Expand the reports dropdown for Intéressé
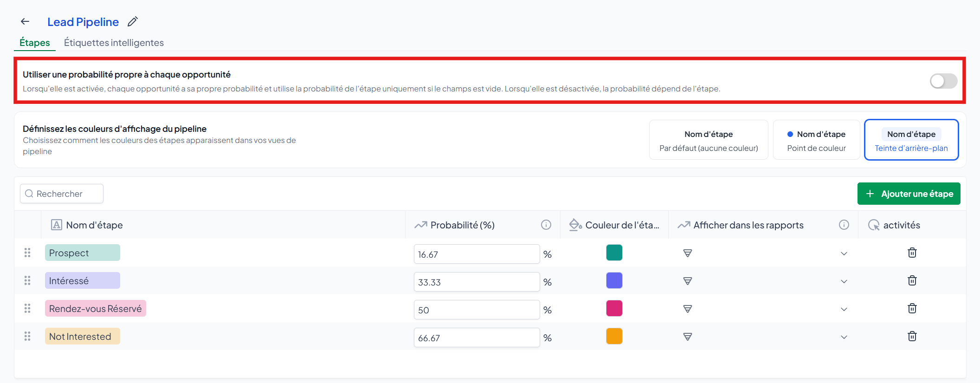The image size is (980, 383). [844, 281]
